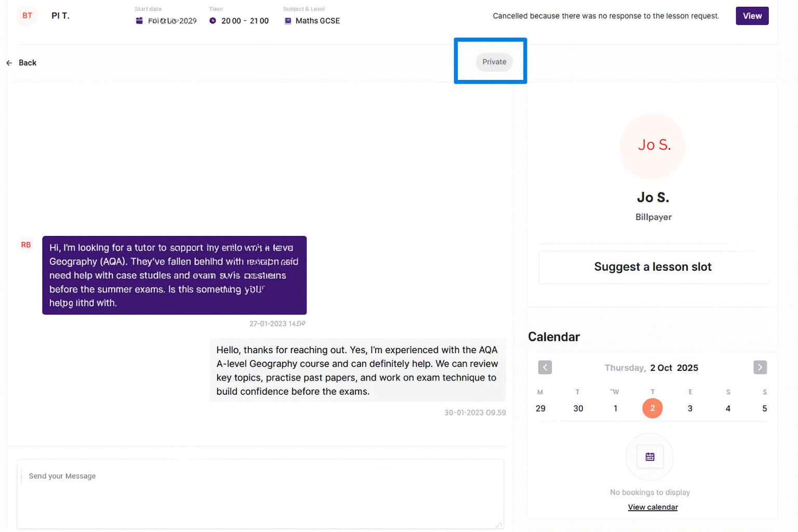Toggle the Private chat label
This screenshot has width=798, height=532.
[x=494, y=62]
